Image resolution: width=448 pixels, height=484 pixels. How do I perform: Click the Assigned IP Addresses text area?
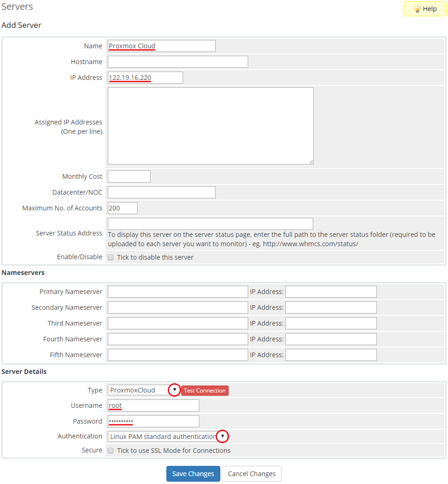pos(211,126)
